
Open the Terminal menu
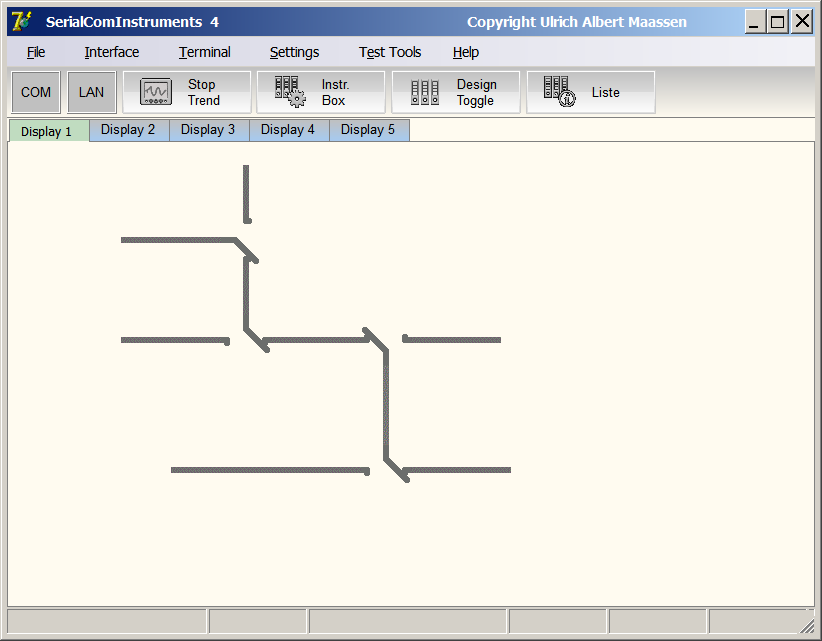204,52
